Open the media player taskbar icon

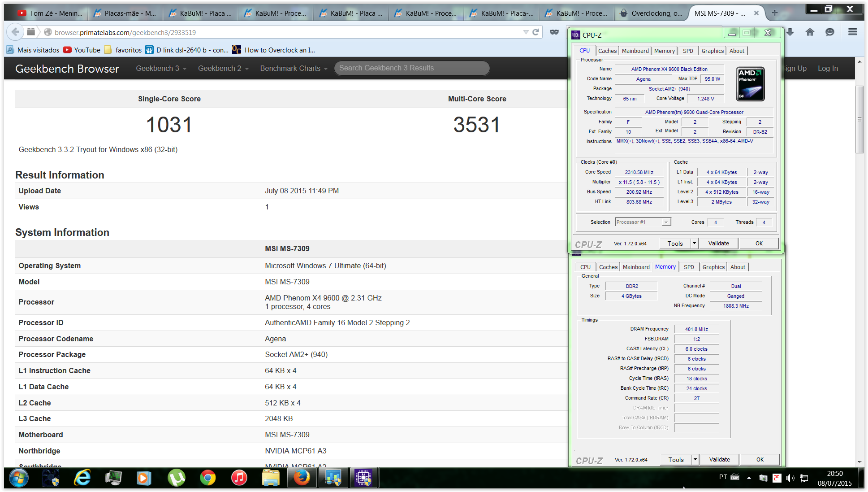pyautogui.click(x=143, y=478)
